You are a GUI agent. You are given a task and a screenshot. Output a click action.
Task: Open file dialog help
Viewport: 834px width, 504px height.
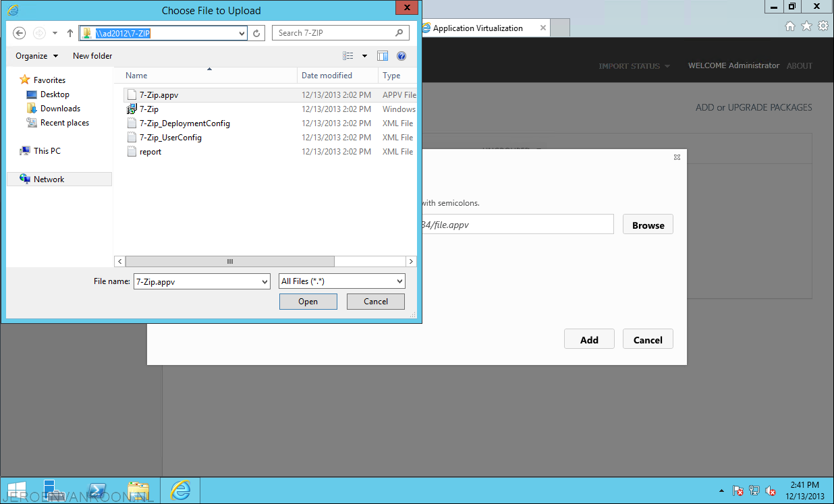[x=401, y=56]
